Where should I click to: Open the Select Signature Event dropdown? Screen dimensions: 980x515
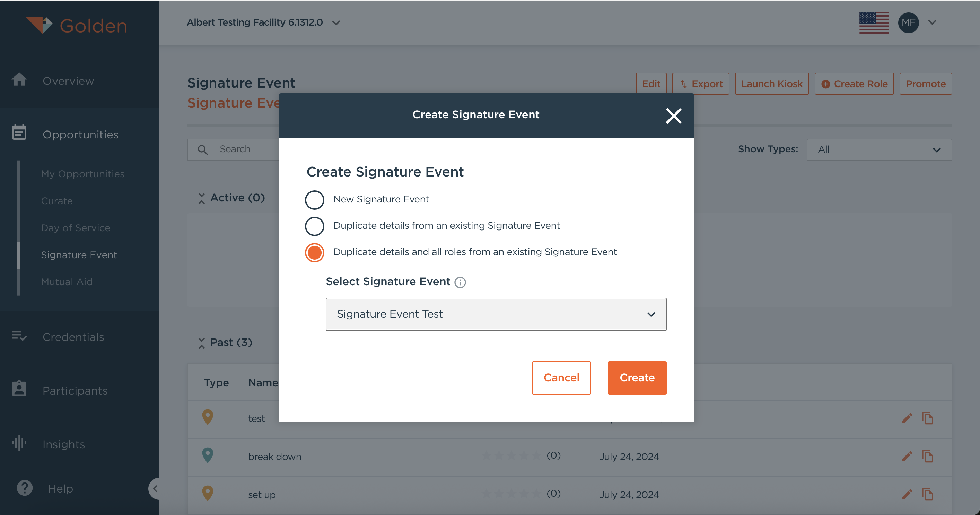(496, 314)
